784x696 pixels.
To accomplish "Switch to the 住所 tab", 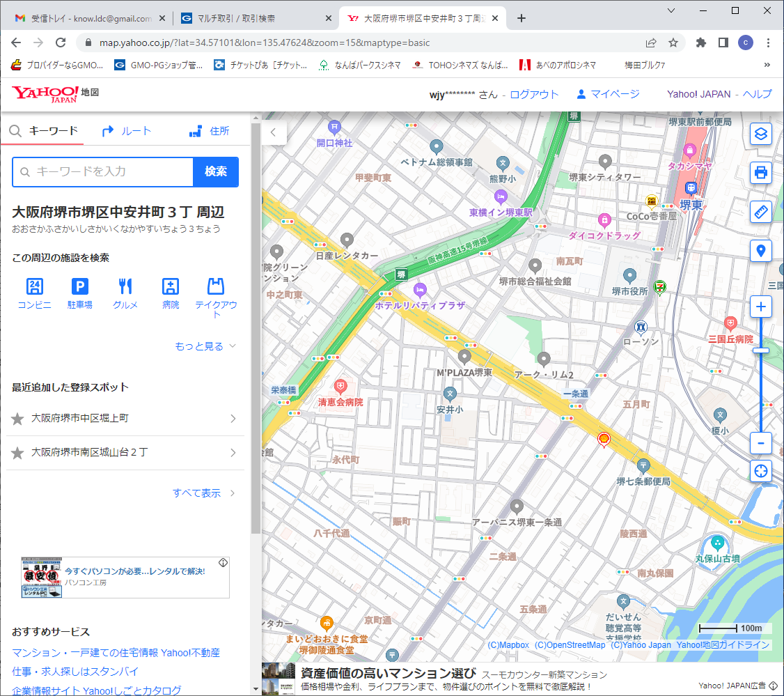I will coord(209,131).
